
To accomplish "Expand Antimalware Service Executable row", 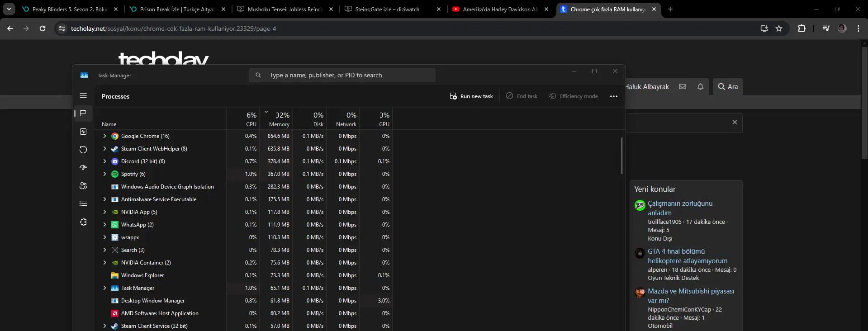I will 104,199.
